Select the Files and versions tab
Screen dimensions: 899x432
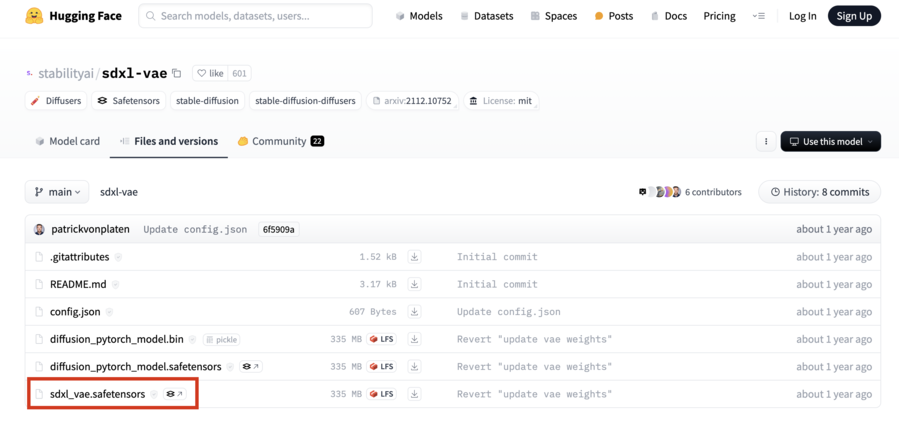pyautogui.click(x=169, y=141)
